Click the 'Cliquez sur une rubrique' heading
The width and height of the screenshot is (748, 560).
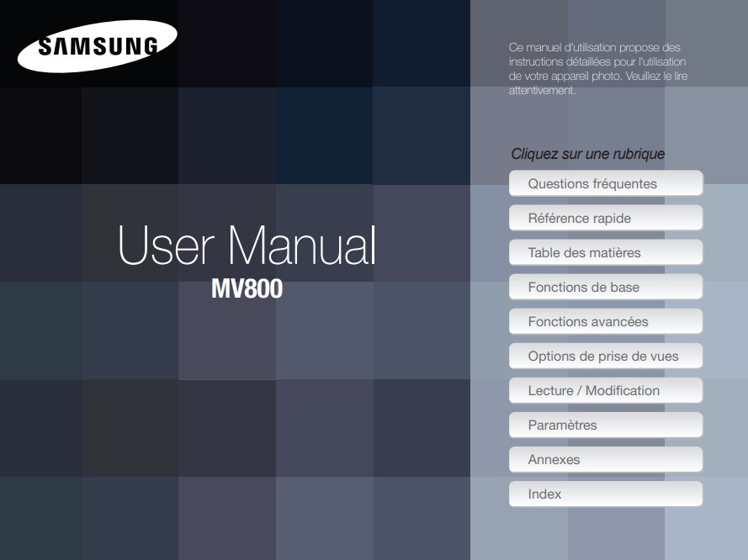coord(587,154)
